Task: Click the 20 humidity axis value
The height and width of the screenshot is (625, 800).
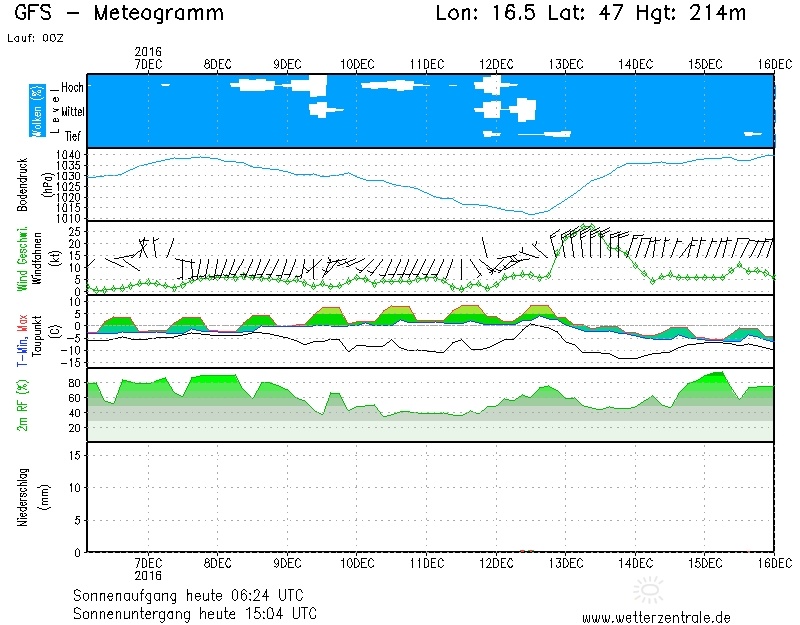Action: pyautogui.click(x=74, y=428)
